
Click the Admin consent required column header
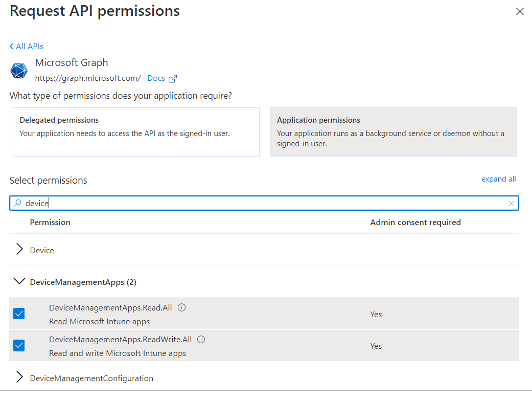415,222
